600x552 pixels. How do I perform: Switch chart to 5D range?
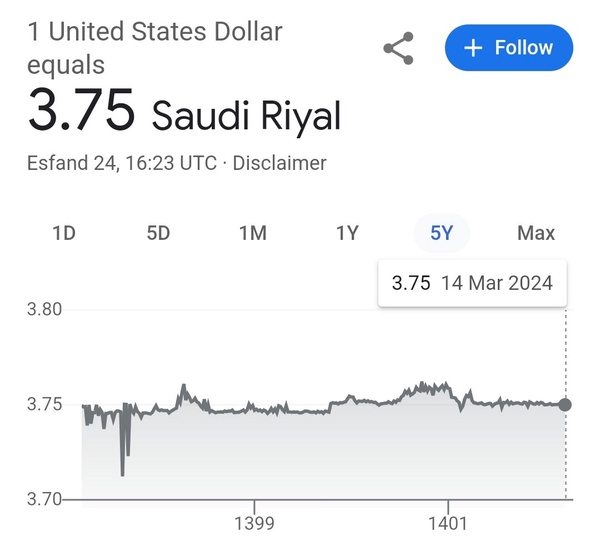[x=158, y=233]
